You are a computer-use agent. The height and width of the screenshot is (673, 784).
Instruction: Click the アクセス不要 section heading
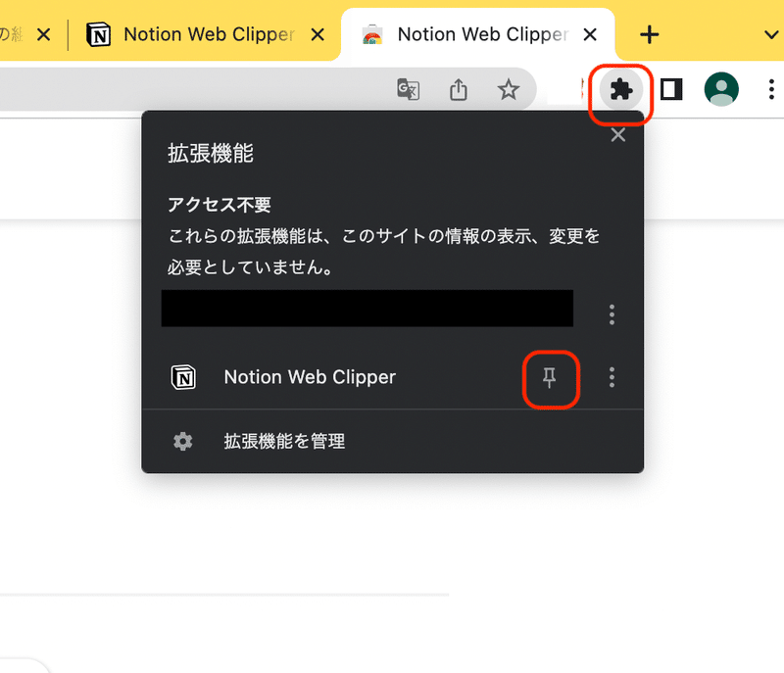(219, 205)
